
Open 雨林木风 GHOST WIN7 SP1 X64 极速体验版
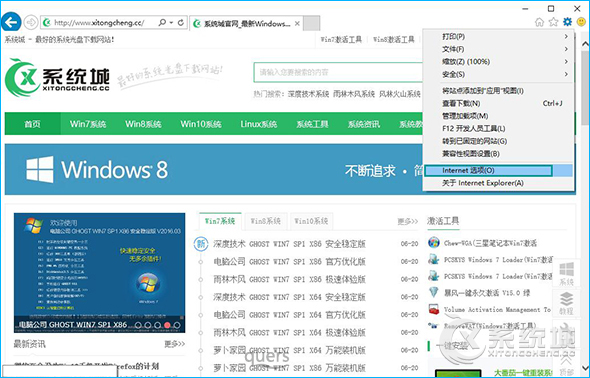(x=289, y=332)
